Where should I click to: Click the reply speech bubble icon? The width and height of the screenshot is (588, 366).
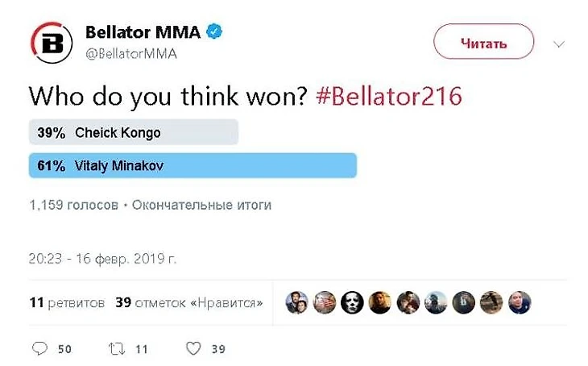[39, 348]
